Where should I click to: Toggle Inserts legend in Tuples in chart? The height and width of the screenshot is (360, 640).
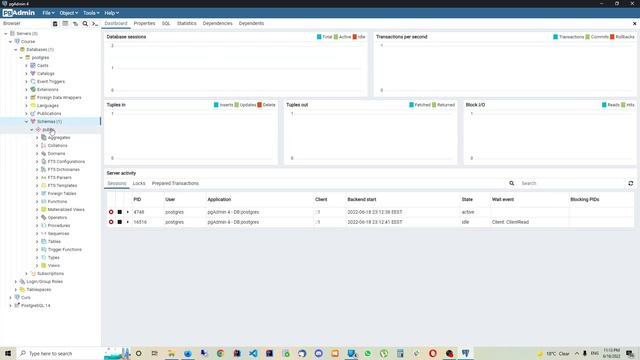click(223, 105)
